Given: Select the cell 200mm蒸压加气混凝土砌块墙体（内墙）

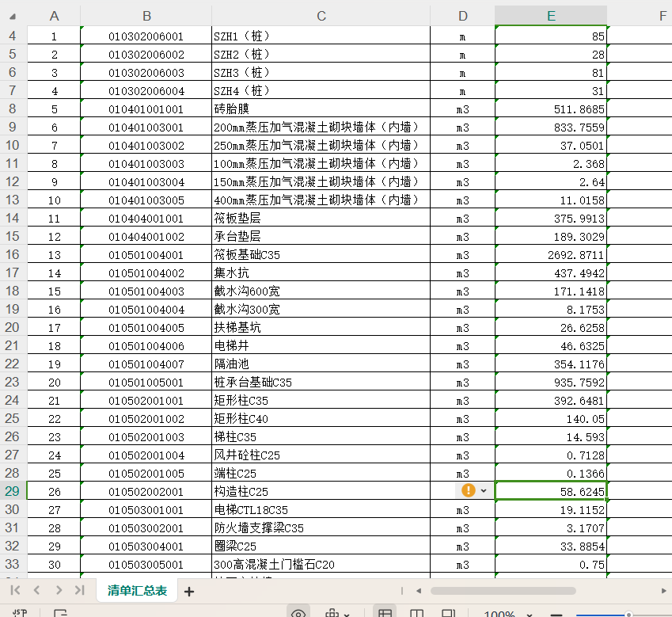Looking at the screenshot, I should (x=321, y=127).
